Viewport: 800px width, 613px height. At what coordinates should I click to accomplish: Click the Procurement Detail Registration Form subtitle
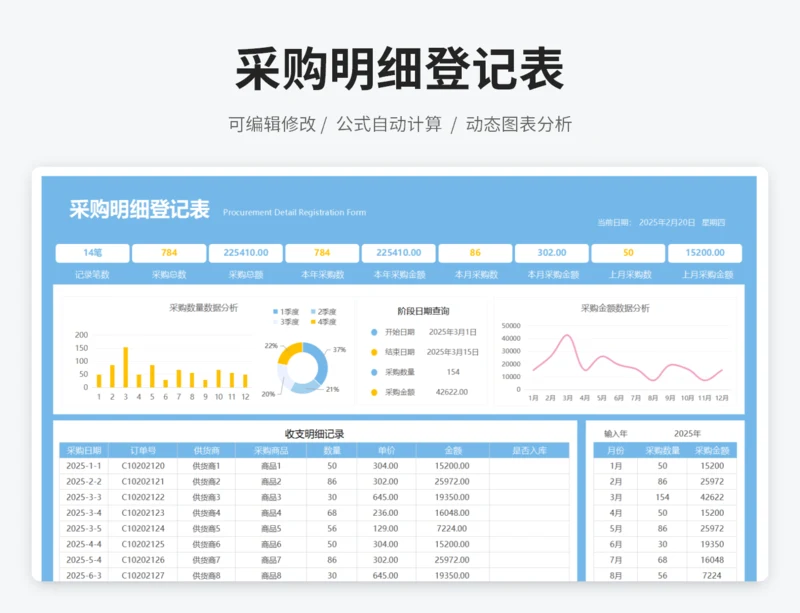coord(294,212)
